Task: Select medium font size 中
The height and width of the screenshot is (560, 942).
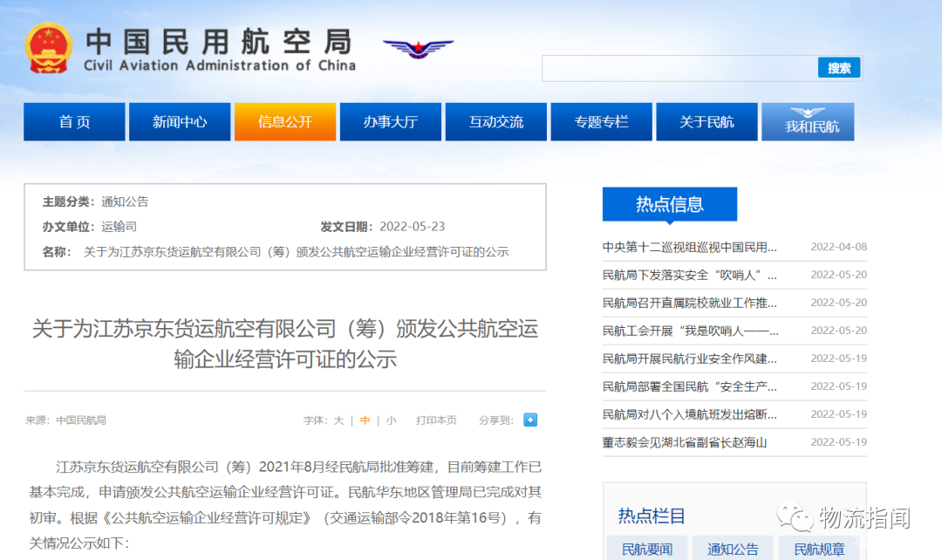Action: point(365,420)
